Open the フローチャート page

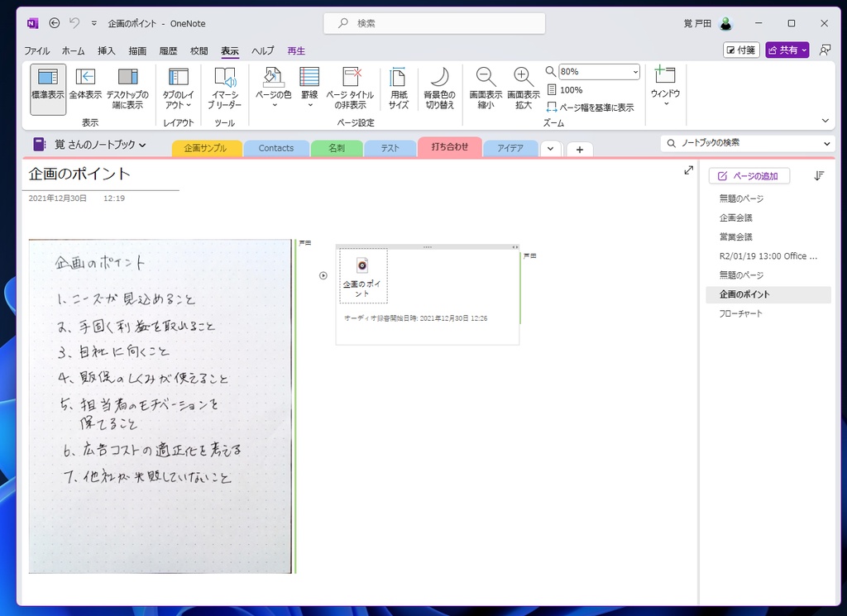tap(768, 313)
